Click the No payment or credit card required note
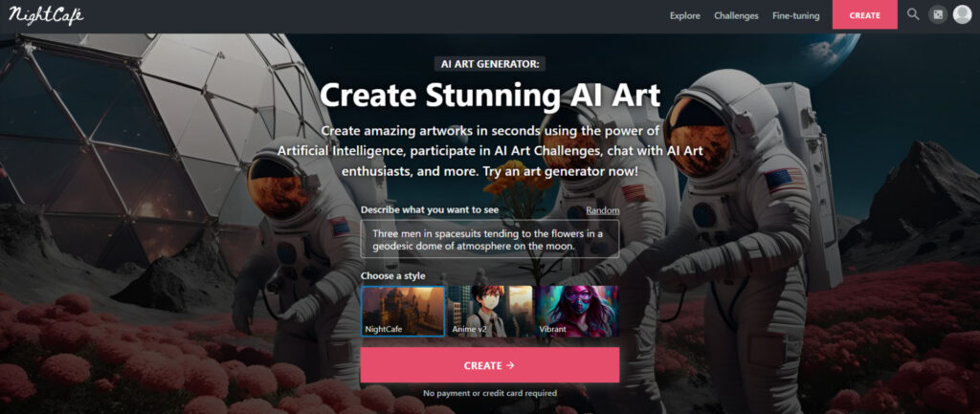 [x=490, y=393]
